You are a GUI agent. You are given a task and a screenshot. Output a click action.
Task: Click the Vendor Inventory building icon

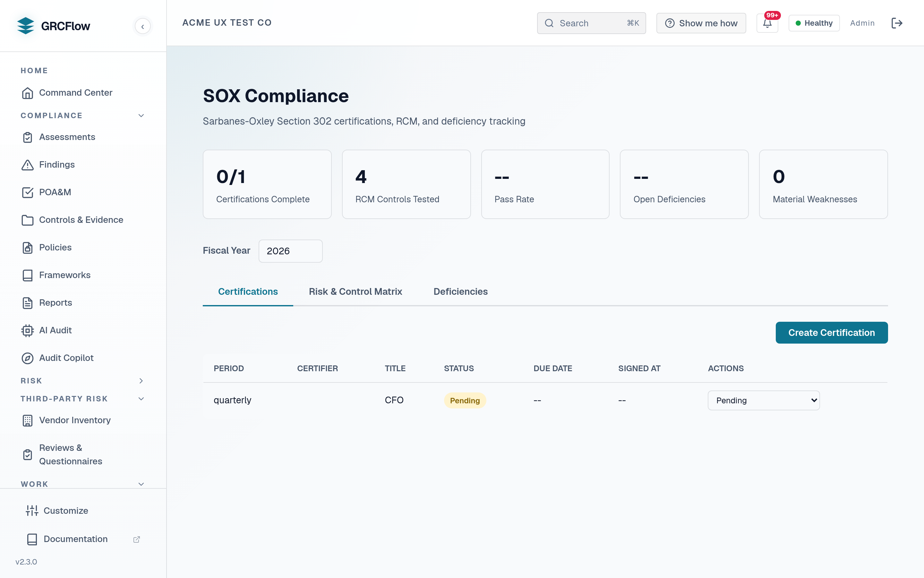point(28,421)
